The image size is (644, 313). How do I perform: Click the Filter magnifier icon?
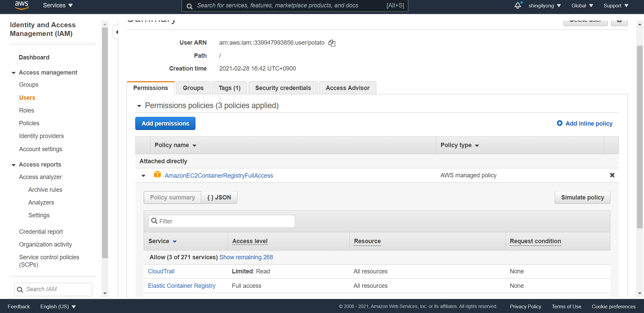(x=154, y=221)
